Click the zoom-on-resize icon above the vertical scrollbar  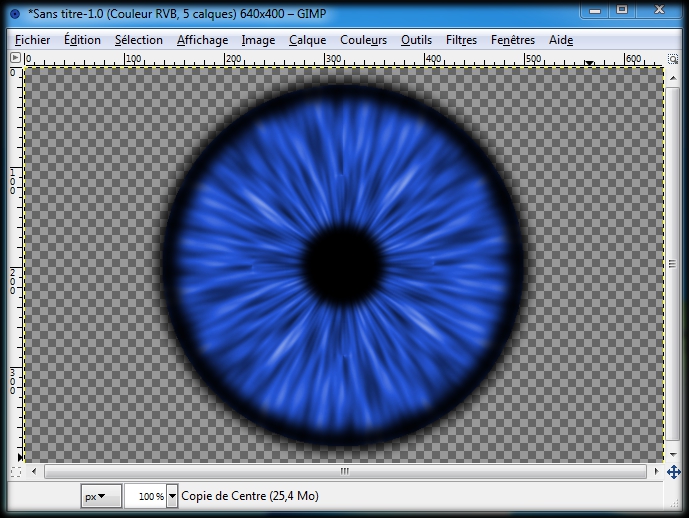[673, 59]
